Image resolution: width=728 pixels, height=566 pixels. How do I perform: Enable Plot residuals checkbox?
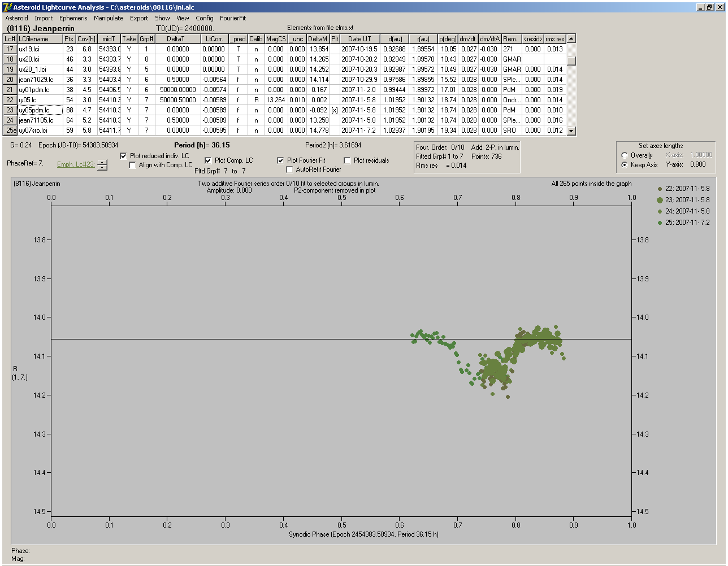tap(347, 160)
